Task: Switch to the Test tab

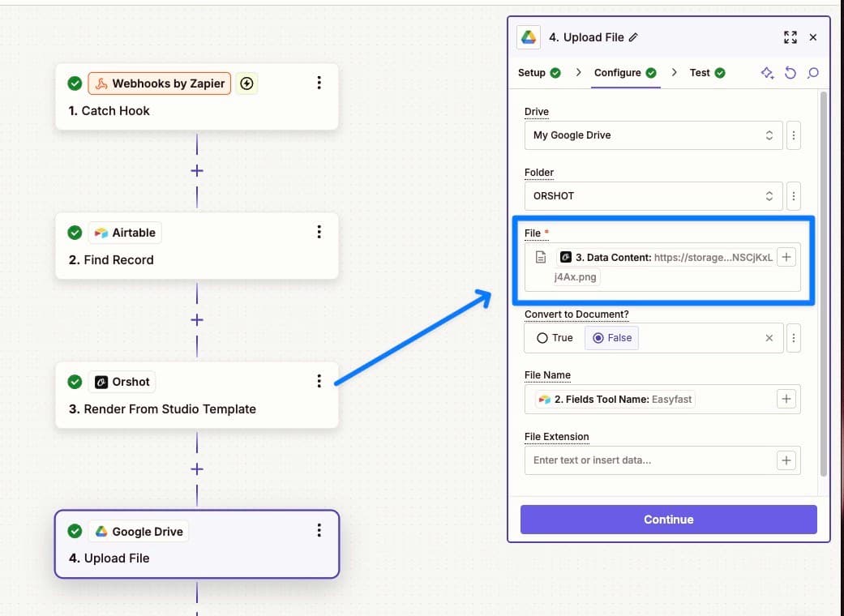Action: tap(707, 73)
